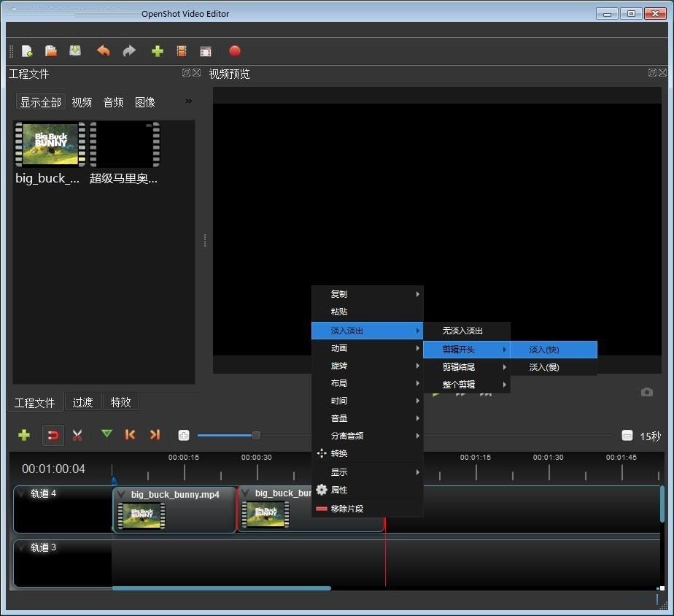Expand more filter options via chevron

[189, 101]
